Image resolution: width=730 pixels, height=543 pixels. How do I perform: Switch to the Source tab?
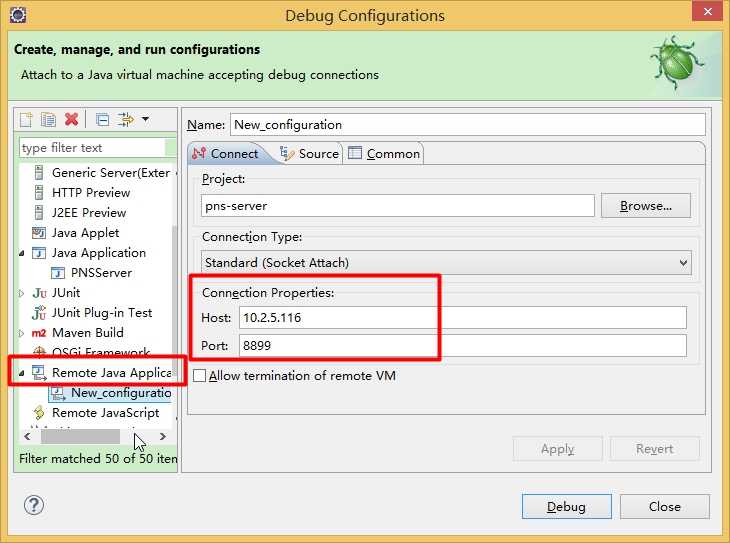[x=310, y=153]
